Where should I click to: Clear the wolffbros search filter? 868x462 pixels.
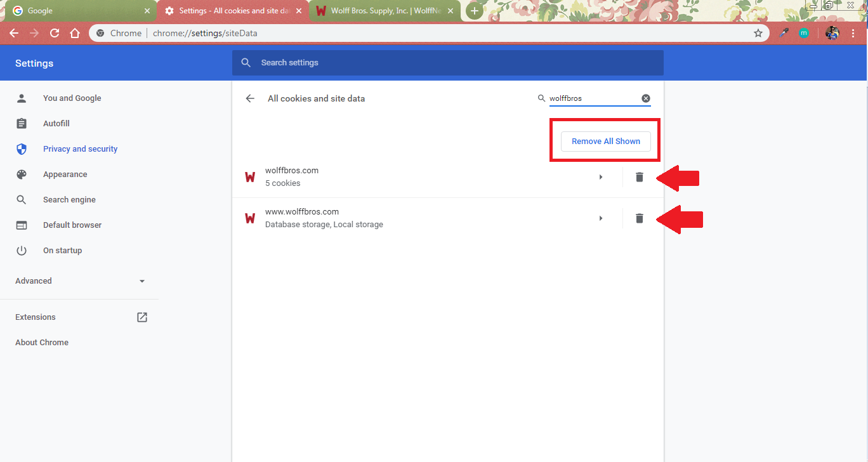coord(646,98)
